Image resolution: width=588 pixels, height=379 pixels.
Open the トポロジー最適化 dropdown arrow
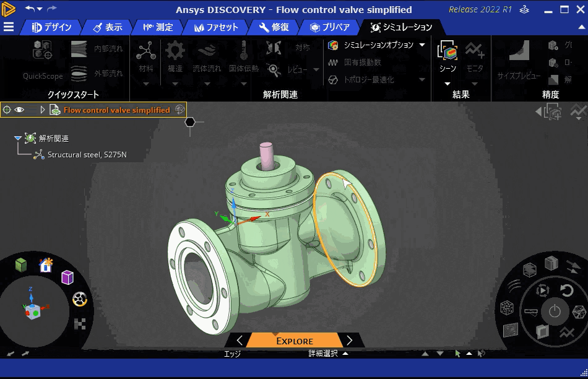tap(422, 79)
